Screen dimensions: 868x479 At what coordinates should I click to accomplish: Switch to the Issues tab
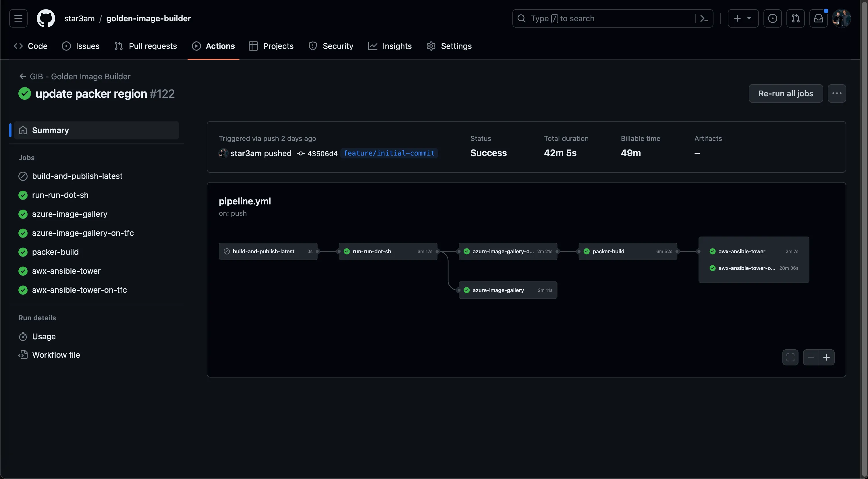[80, 46]
